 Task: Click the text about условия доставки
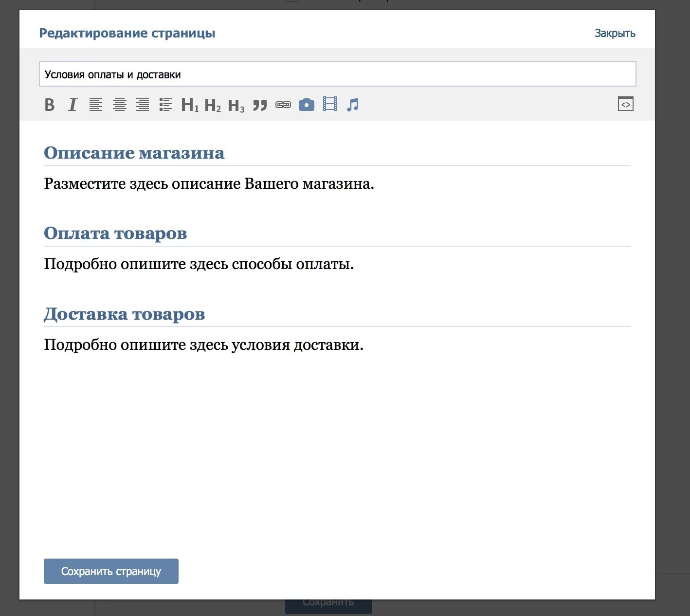click(x=204, y=345)
